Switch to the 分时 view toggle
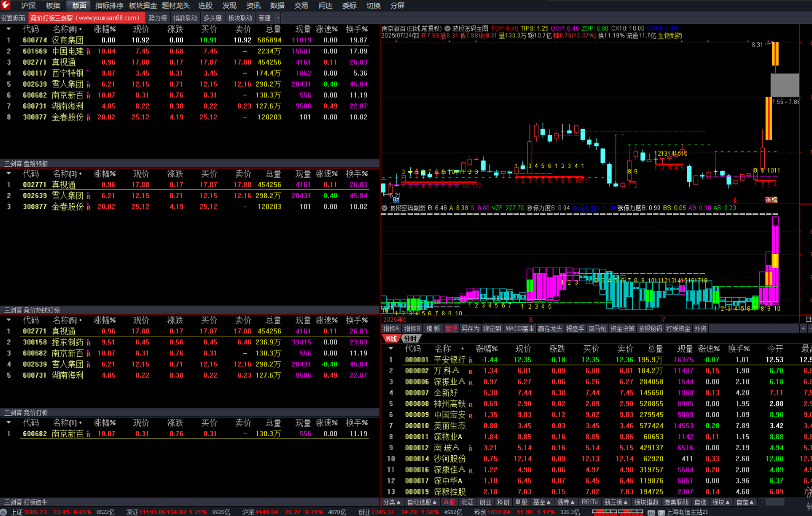The image size is (812, 516). 410,338
